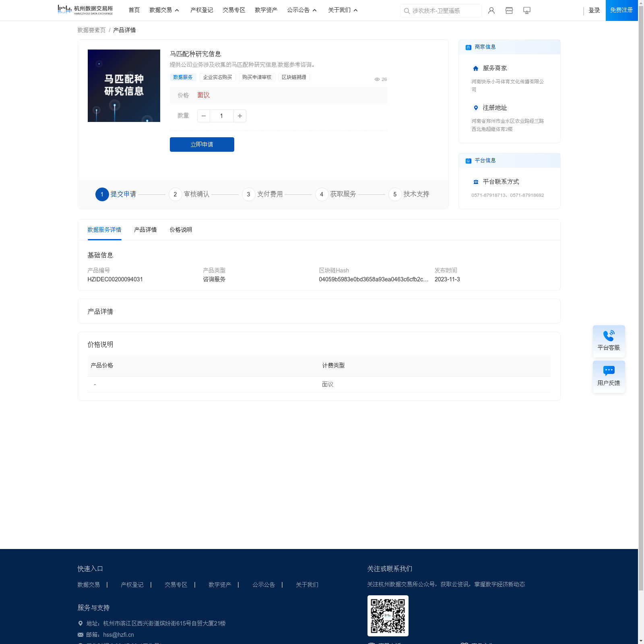Click 免费注册 button
The image size is (644, 644).
(x=621, y=10)
